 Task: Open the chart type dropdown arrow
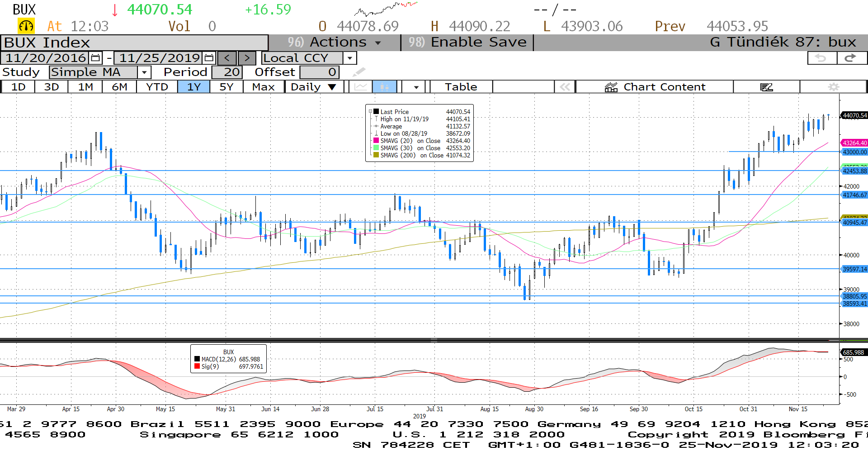click(416, 87)
